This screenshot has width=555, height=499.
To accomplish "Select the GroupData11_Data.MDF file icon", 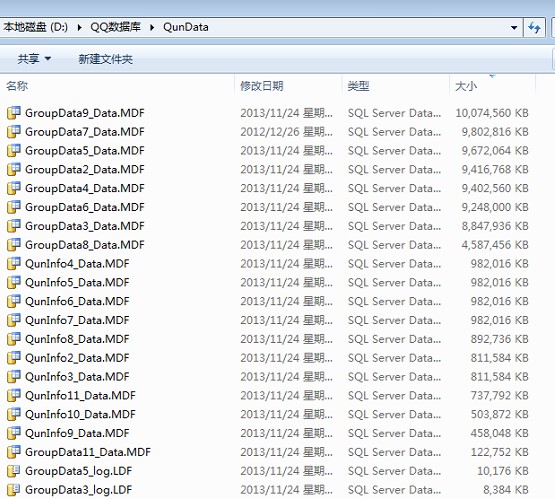I will pos(13,452).
